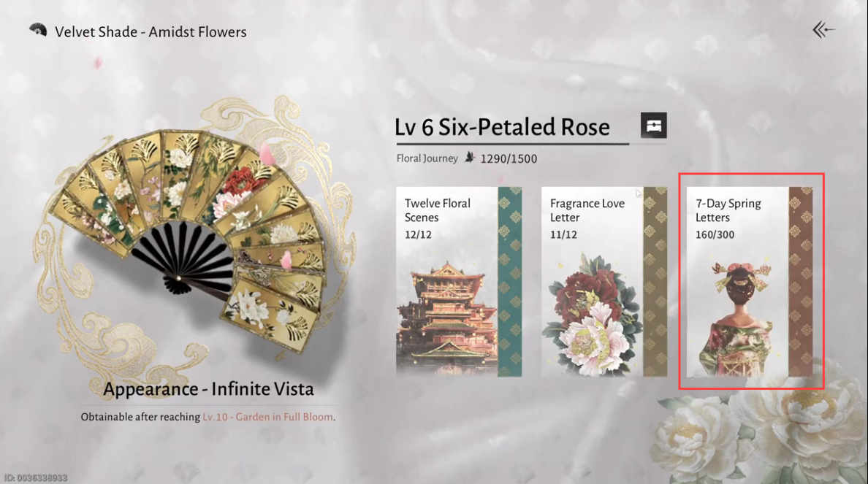Click the pagoda building illustration
Screen dimensions: 868x484
point(447,316)
